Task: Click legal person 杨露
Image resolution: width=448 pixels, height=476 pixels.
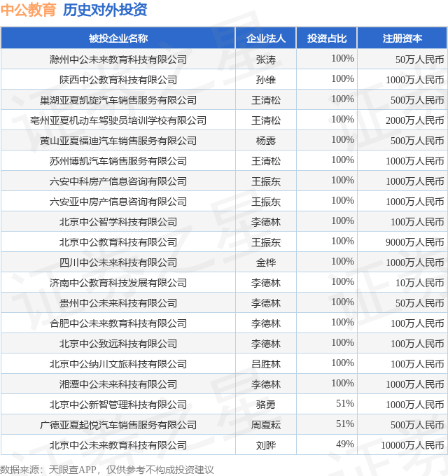Action: tap(266, 141)
